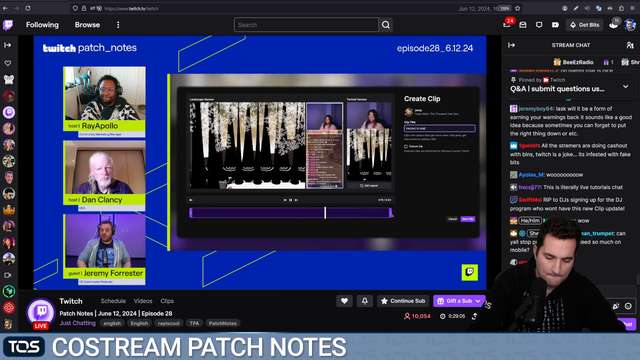640x360 pixels.
Task: Switch to the Schedule tab
Action: (113, 301)
